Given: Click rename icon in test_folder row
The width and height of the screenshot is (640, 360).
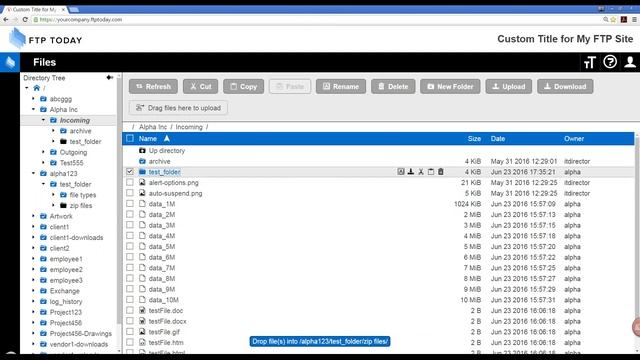Looking at the screenshot, I should click(401, 172).
